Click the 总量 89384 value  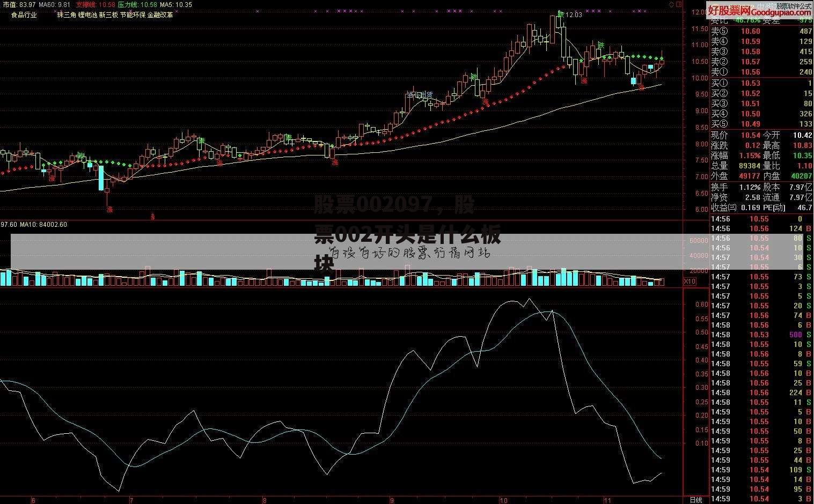pos(750,166)
